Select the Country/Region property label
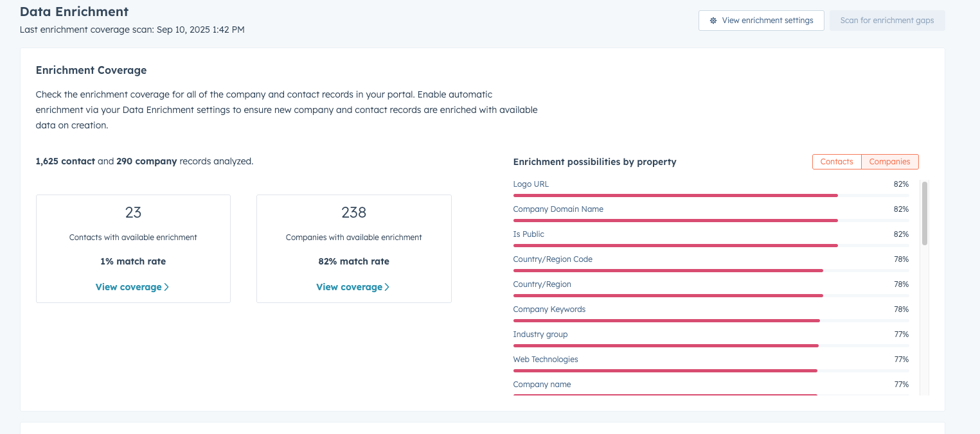Screen dimensions: 980x434 coord(542,284)
